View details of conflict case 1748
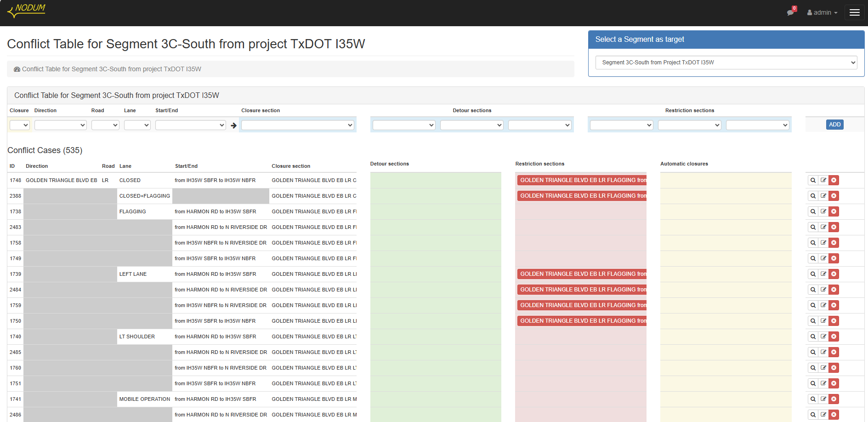Image resolution: width=868 pixels, height=422 pixels. (x=813, y=180)
